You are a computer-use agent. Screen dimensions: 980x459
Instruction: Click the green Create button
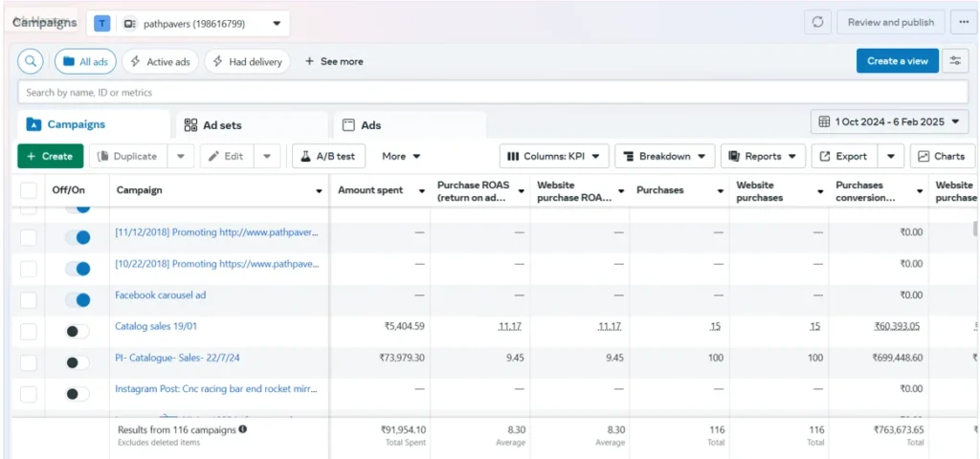click(x=50, y=156)
